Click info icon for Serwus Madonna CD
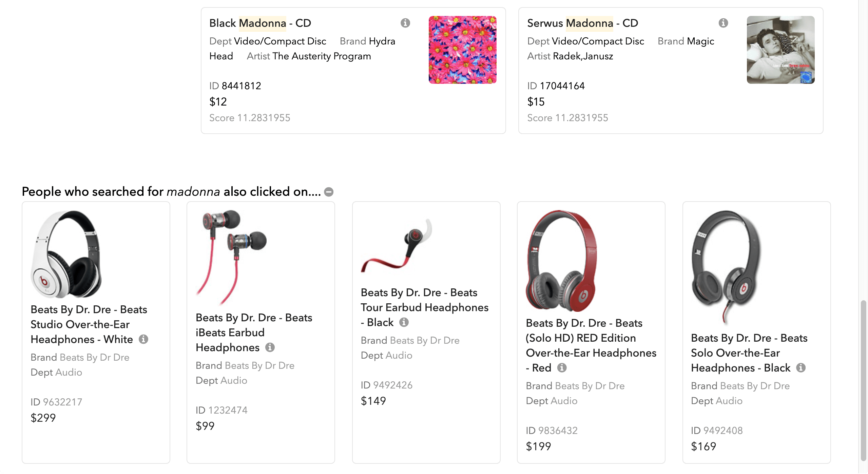 pos(723,23)
